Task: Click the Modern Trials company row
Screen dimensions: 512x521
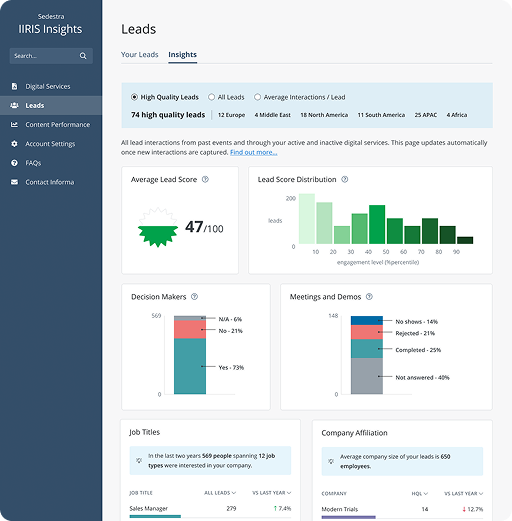Action: point(402,509)
